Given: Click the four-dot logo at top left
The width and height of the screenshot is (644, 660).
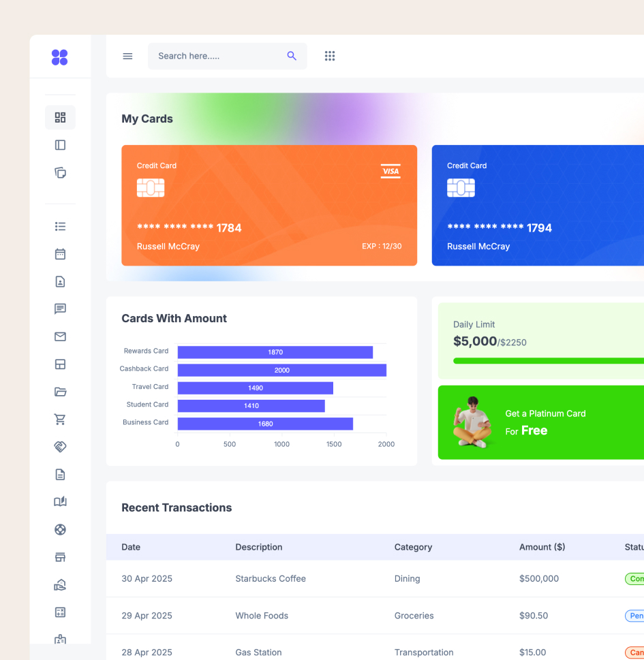Looking at the screenshot, I should point(60,57).
